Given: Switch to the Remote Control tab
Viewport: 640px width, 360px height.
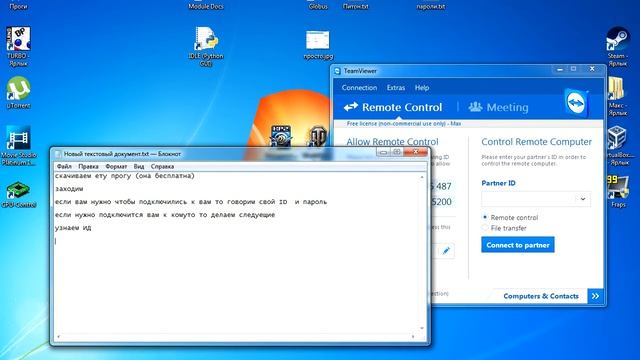Looking at the screenshot, I should coord(393,107).
